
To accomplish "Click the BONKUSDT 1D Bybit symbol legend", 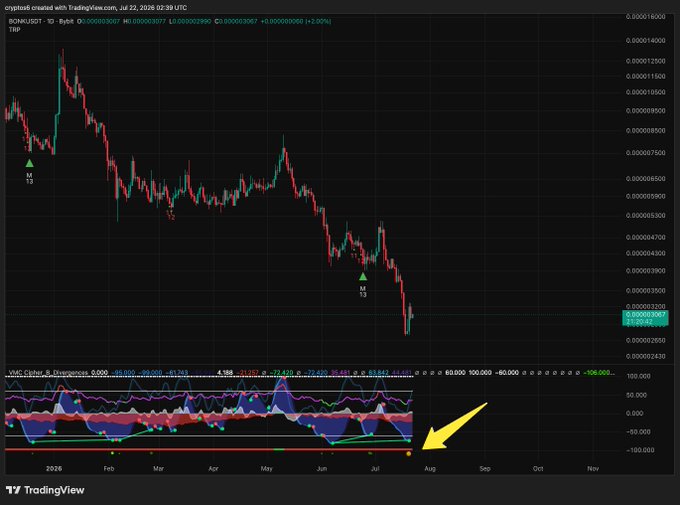I will pos(41,21).
